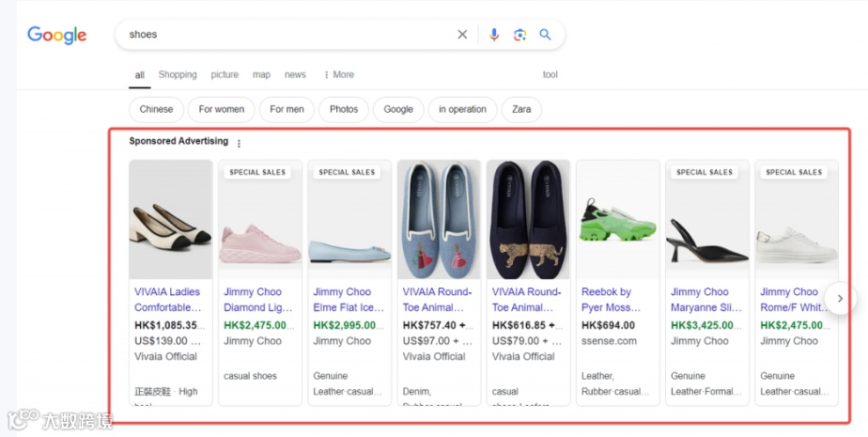Select the 'all' results tab

(x=139, y=75)
